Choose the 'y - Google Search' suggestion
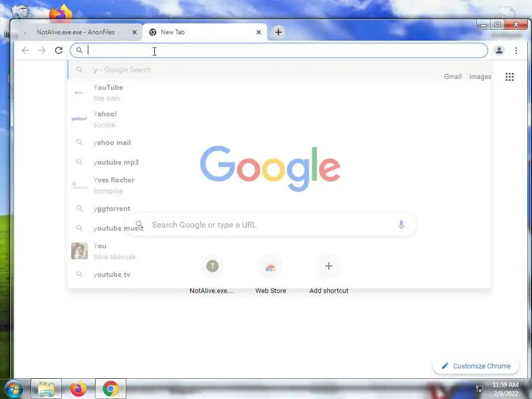 (279, 70)
